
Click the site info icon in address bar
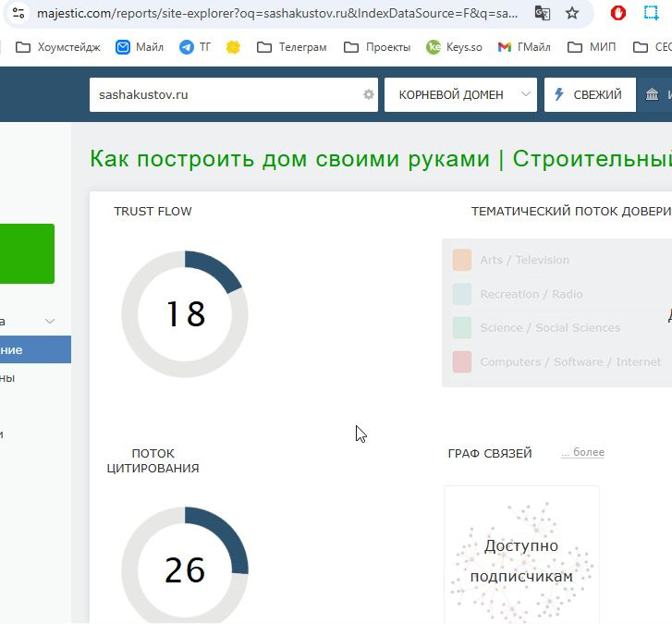pyautogui.click(x=18, y=14)
